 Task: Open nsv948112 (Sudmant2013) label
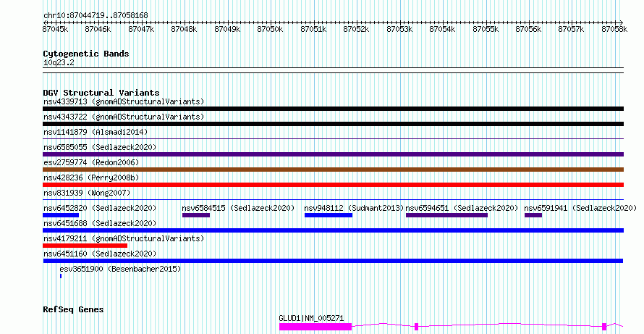click(x=354, y=208)
